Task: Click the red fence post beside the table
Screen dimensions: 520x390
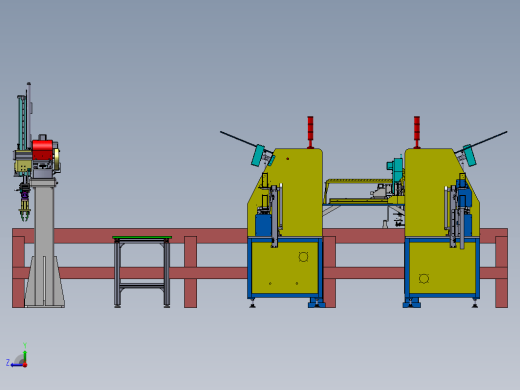Action: click(x=190, y=272)
